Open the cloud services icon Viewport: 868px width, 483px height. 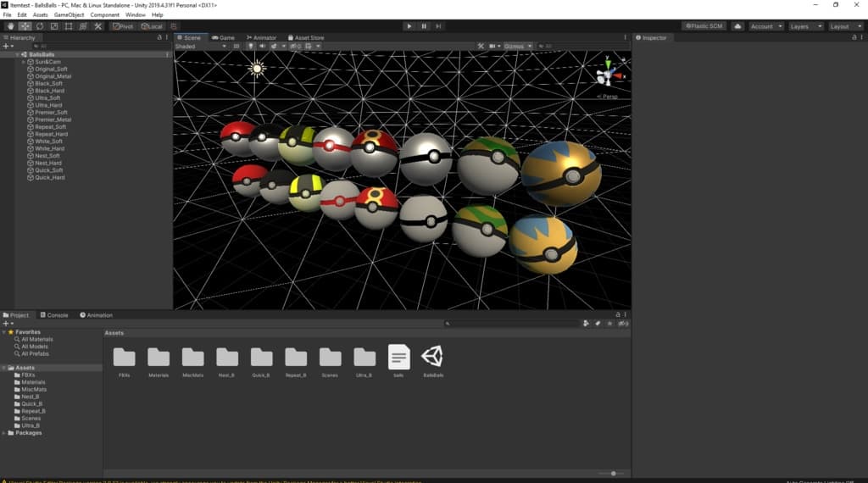pos(737,26)
